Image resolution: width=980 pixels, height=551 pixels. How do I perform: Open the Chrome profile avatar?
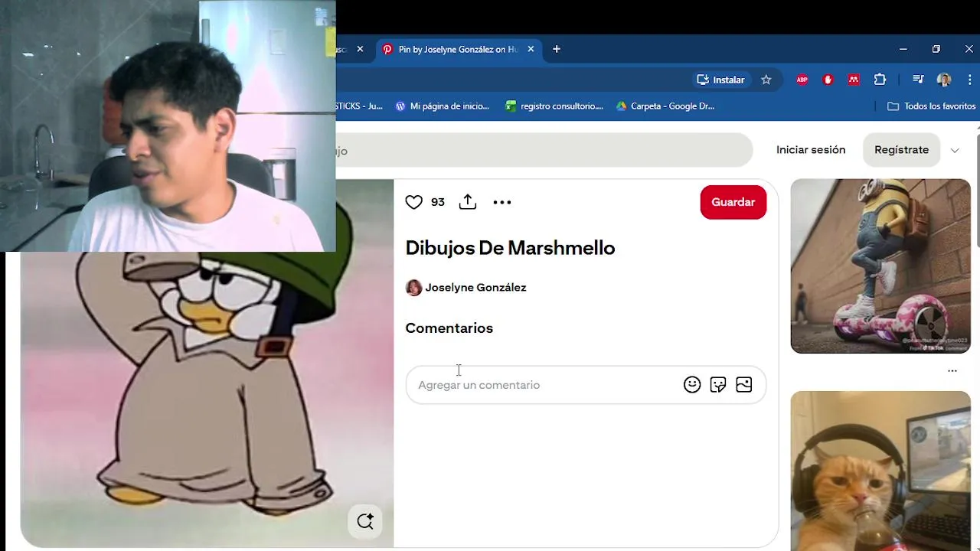point(944,80)
